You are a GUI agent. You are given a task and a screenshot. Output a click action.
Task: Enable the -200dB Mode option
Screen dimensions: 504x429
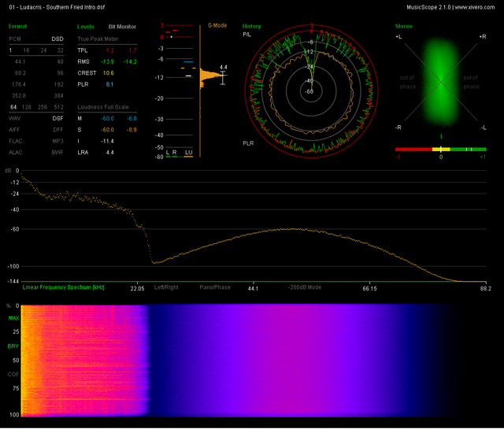(x=305, y=287)
